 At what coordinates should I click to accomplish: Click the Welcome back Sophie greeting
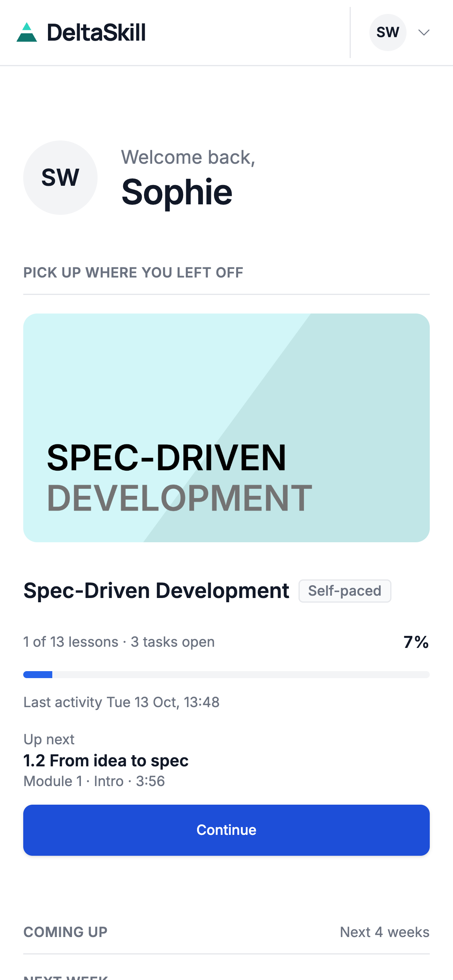[188, 178]
